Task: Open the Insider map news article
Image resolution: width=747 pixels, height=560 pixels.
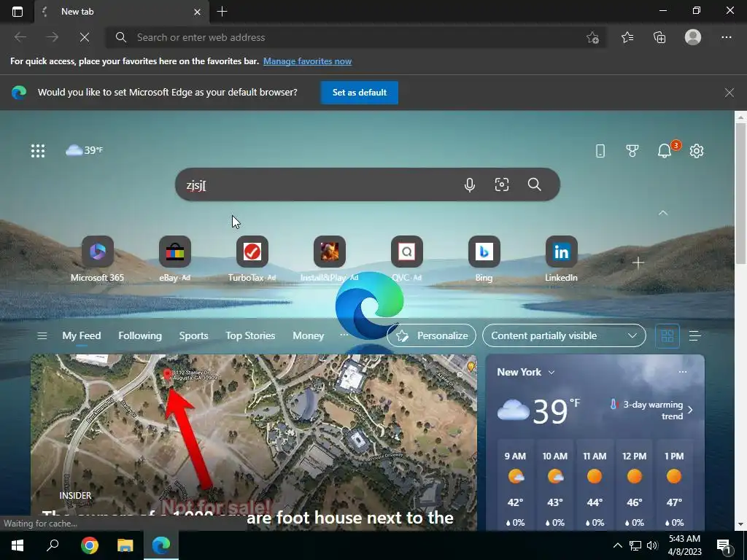Action: tap(253, 443)
